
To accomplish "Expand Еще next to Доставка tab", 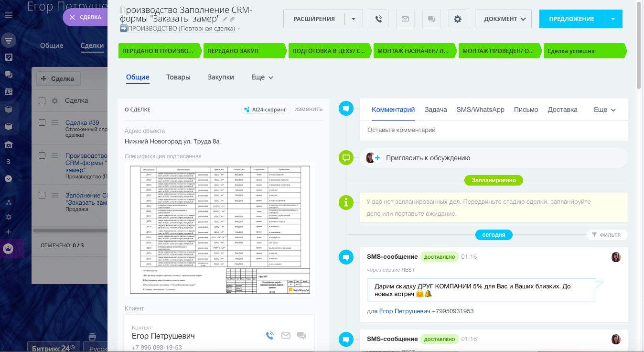I will 605,110.
